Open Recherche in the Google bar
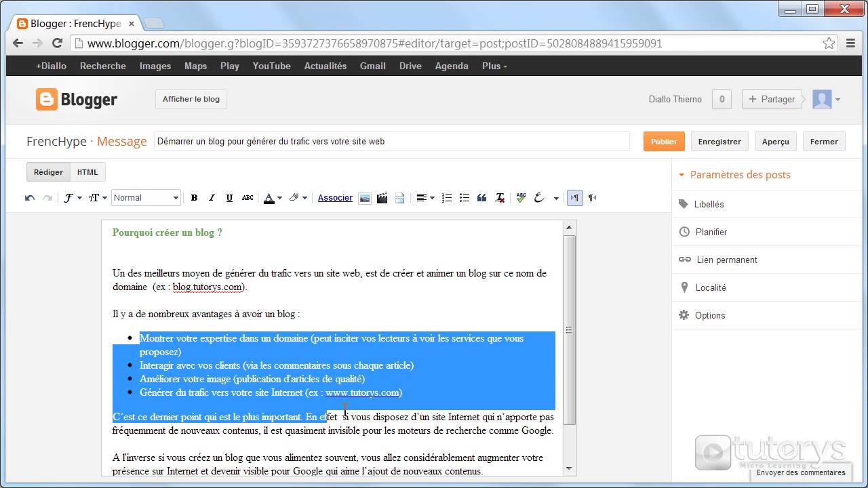Viewport: 868px width, 488px height. tap(103, 66)
